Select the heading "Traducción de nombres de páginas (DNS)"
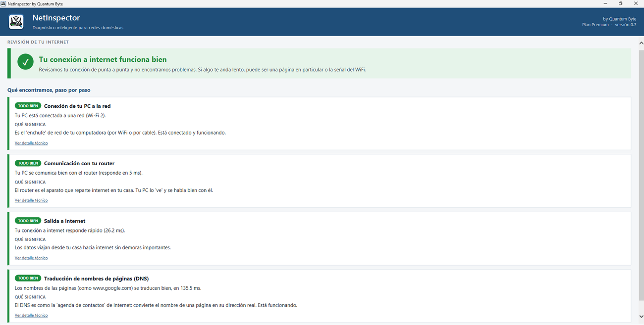This screenshot has width=644, height=325. [x=96, y=279]
